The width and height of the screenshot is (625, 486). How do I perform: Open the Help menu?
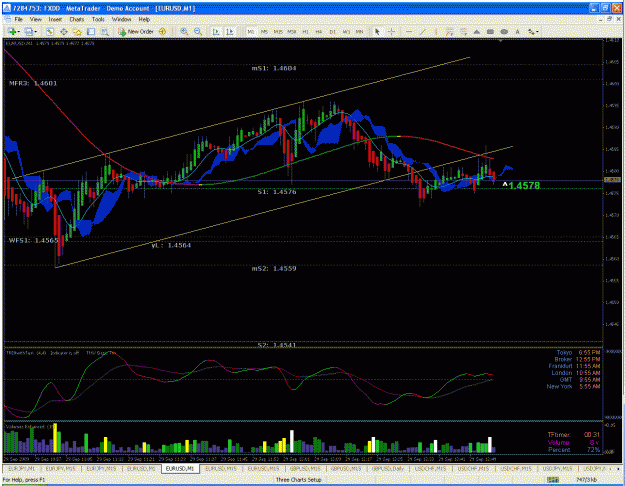[144, 19]
